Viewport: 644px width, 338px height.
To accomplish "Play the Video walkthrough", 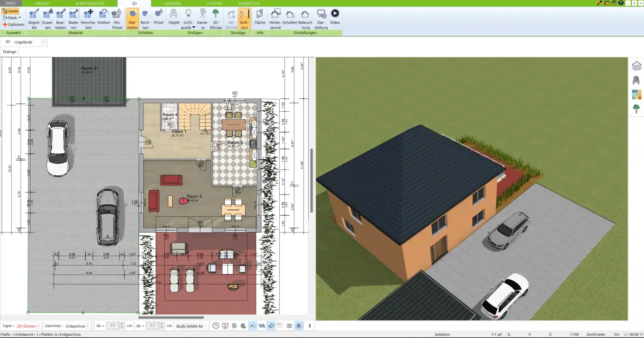I will (x=335, y=17).
